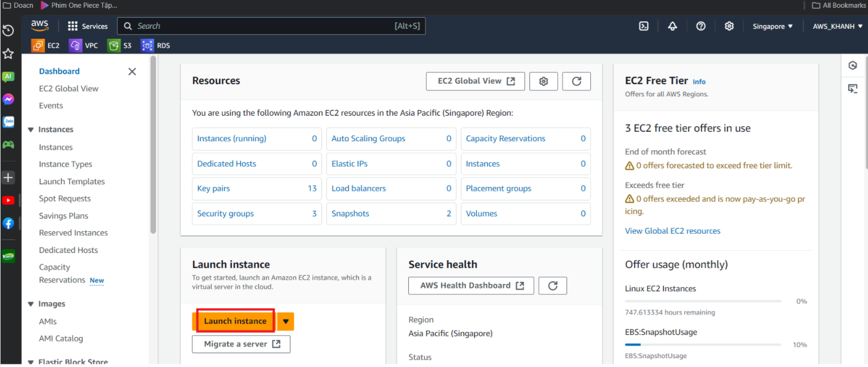
Task: Open the hexagon info panel icon on right edge
Action: [x=853, y=65]
